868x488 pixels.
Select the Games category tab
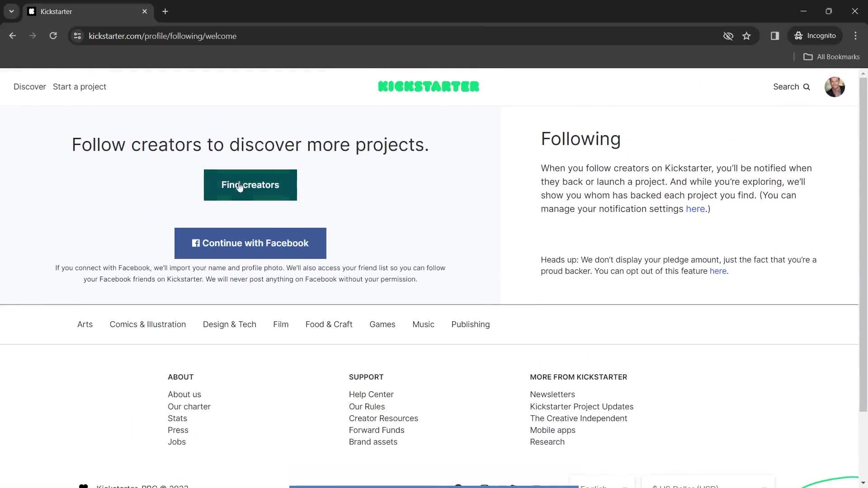coord(382,324)
